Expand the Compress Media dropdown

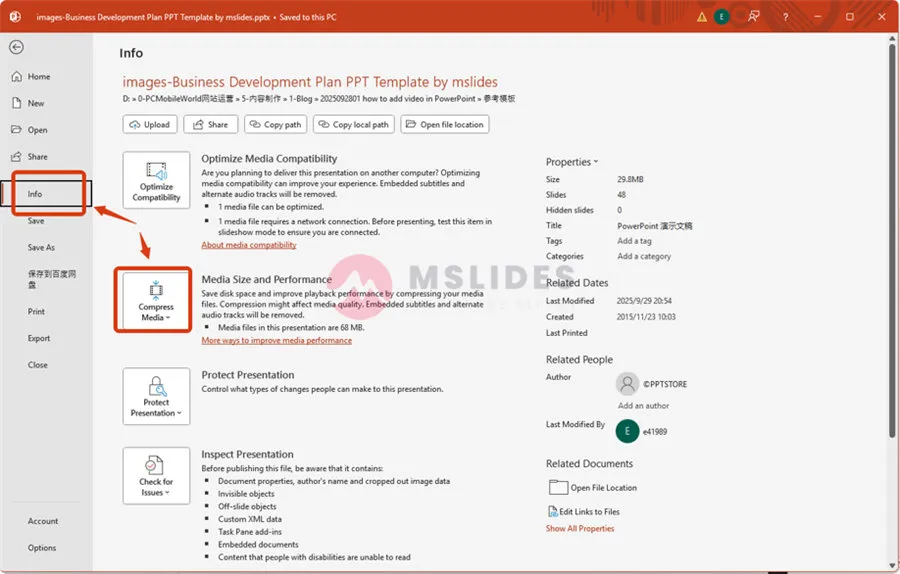click(x=156, y=301)
